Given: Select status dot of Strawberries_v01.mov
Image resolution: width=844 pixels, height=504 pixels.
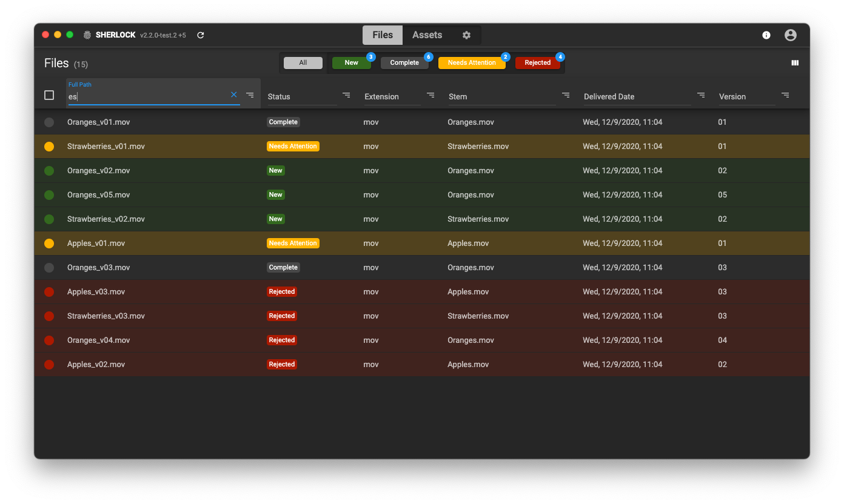Looking at the screenshot, I should pyautogui.click(x=49, y=147).
